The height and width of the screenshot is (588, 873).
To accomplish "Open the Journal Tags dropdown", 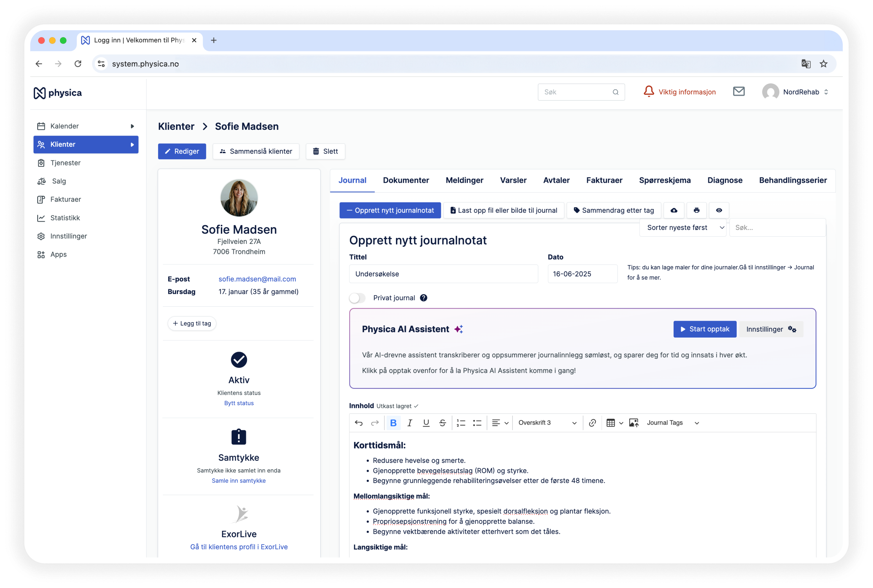I will pyautogui.click(x=673, y=423).
